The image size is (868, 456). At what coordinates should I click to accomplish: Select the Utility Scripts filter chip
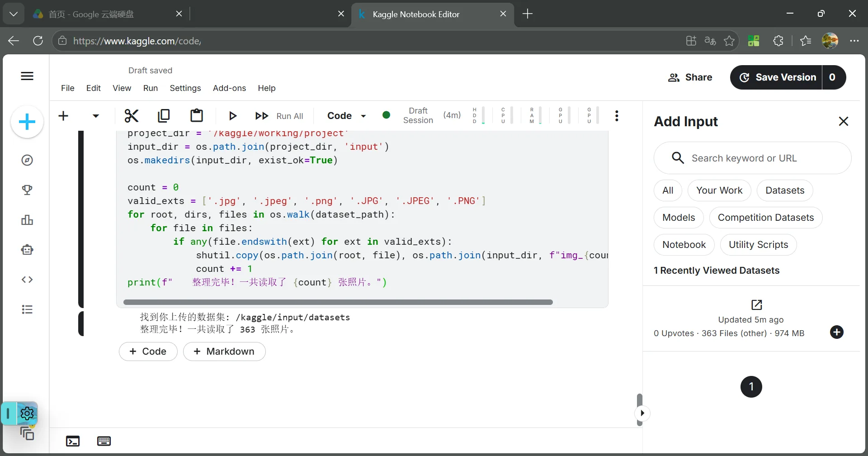[x=758, y=245]
